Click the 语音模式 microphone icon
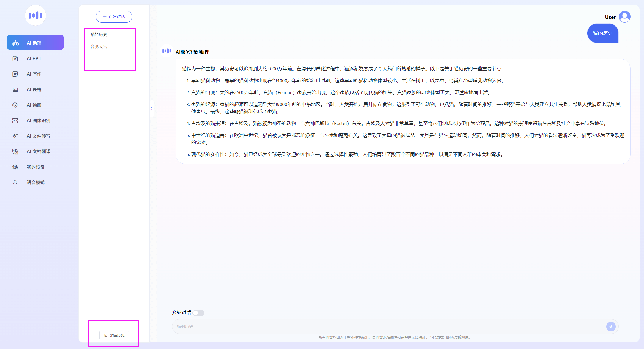Viewport: 644px width, 349px height. 15,183
